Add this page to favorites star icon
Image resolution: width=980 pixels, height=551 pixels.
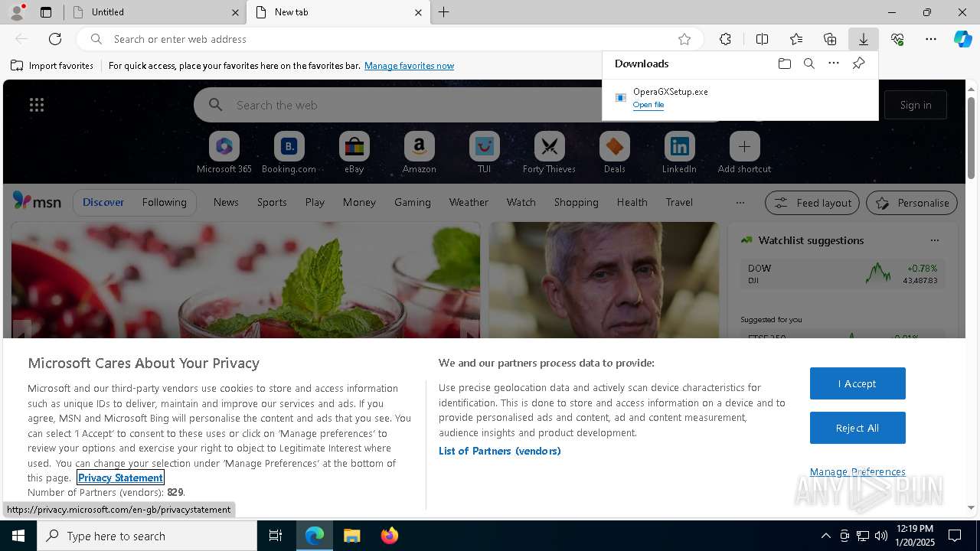(x=684, y=39)
